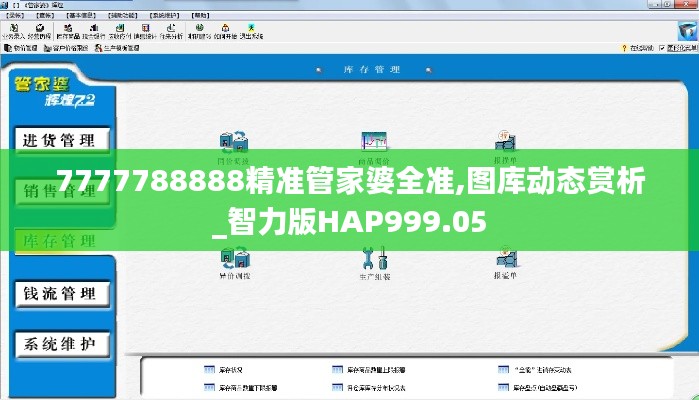
Task: Open the 变价调拨 module icon
Action: [x=236, y=263]
